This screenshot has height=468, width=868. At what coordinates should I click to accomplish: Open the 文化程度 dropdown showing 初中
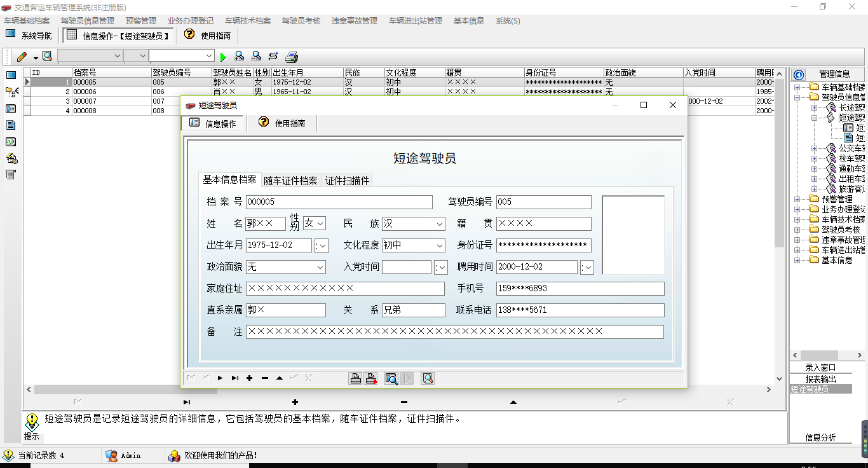tap(440, 245)
